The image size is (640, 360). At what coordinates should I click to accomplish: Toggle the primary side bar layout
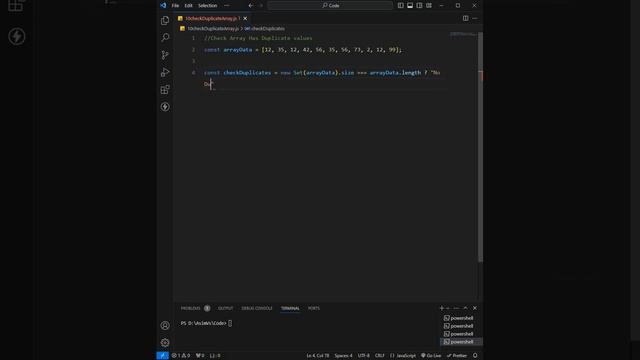pyautogui.click(x=400, y=5)
